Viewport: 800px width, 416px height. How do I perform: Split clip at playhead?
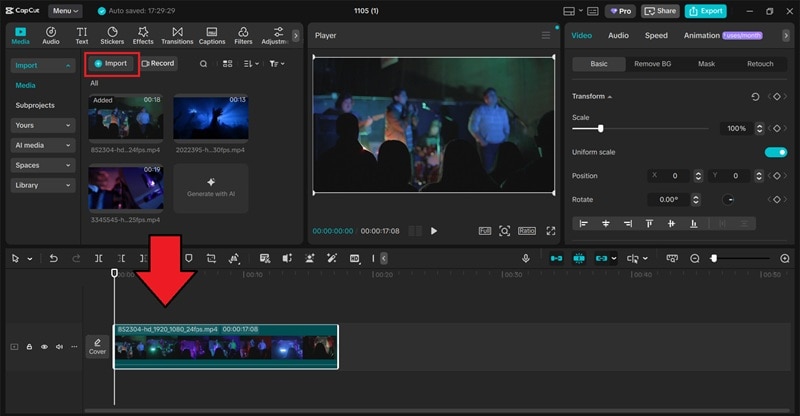[98, 259]
